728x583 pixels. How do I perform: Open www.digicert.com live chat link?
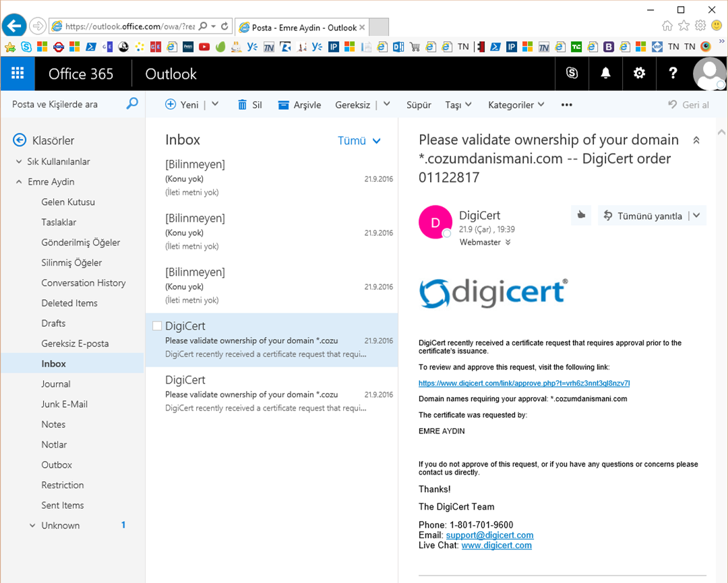496,545
